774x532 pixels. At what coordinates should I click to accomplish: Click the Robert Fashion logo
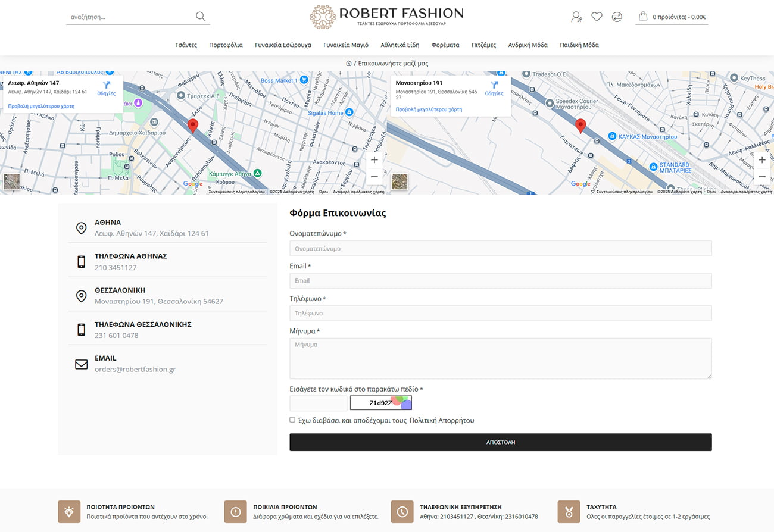click(387, 17)
